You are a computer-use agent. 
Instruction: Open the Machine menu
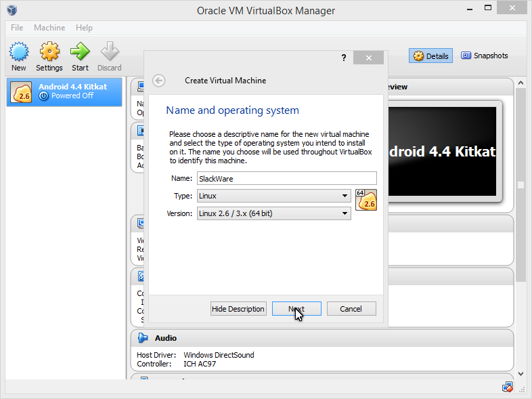click(x=49, y=28)
